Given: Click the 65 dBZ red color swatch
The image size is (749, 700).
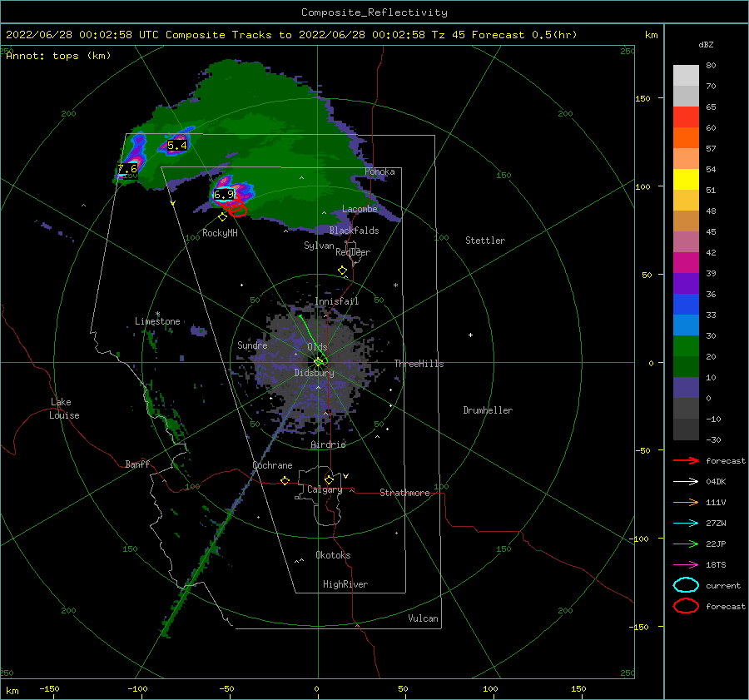Looking at the screenshot, I should coord(686,117).
